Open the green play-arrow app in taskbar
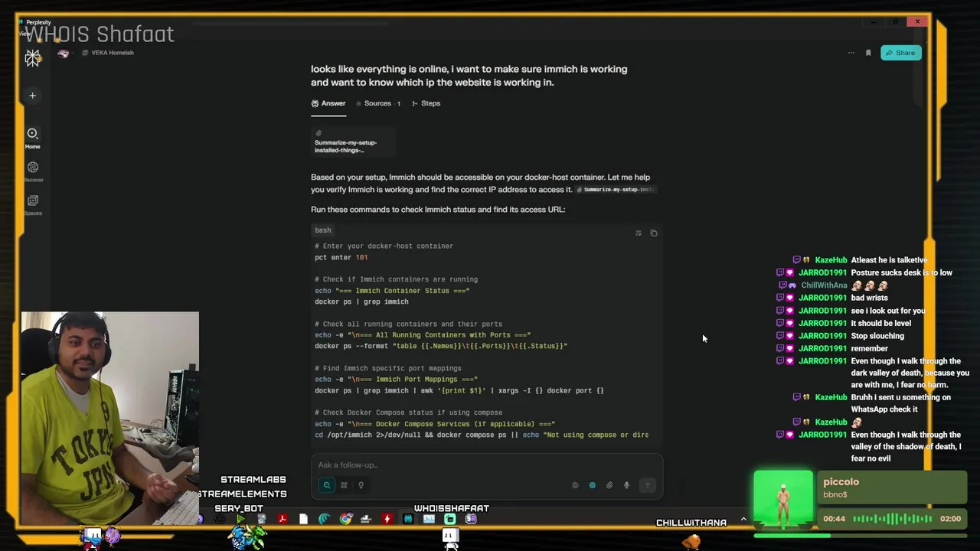The height and width of the screenshot is (551, 980). (x=240, y=519)
